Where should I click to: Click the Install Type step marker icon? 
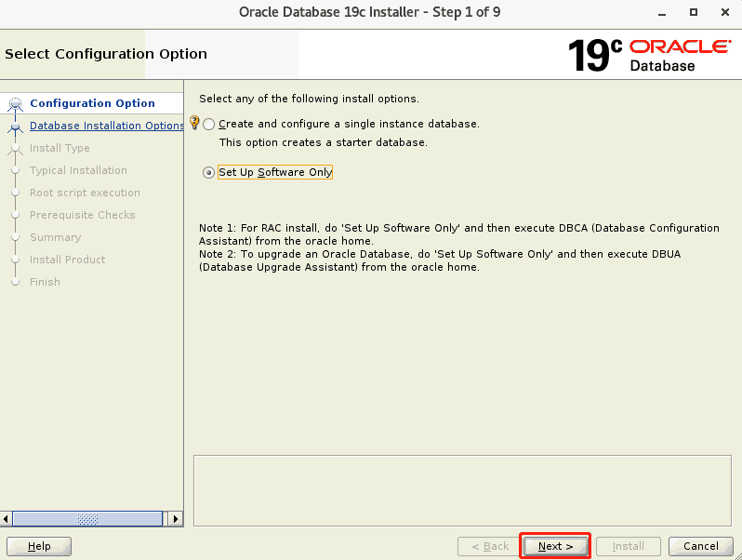click(15, 149)
